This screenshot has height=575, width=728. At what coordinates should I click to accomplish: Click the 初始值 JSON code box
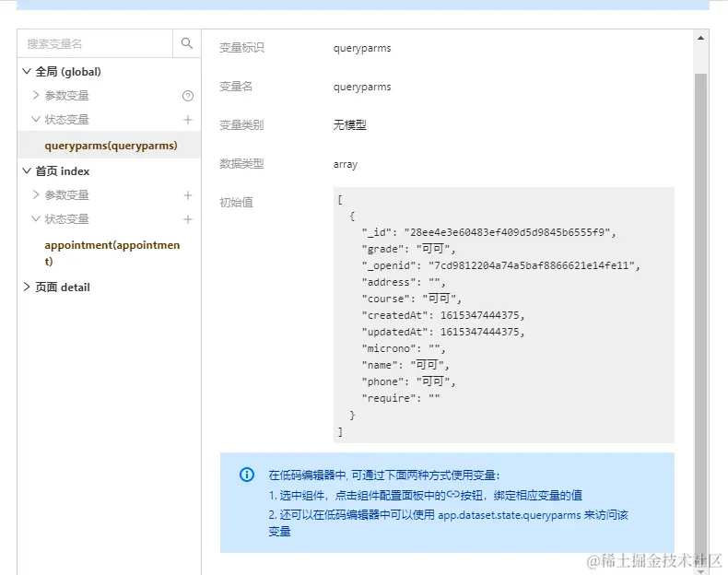pos(504,314)
